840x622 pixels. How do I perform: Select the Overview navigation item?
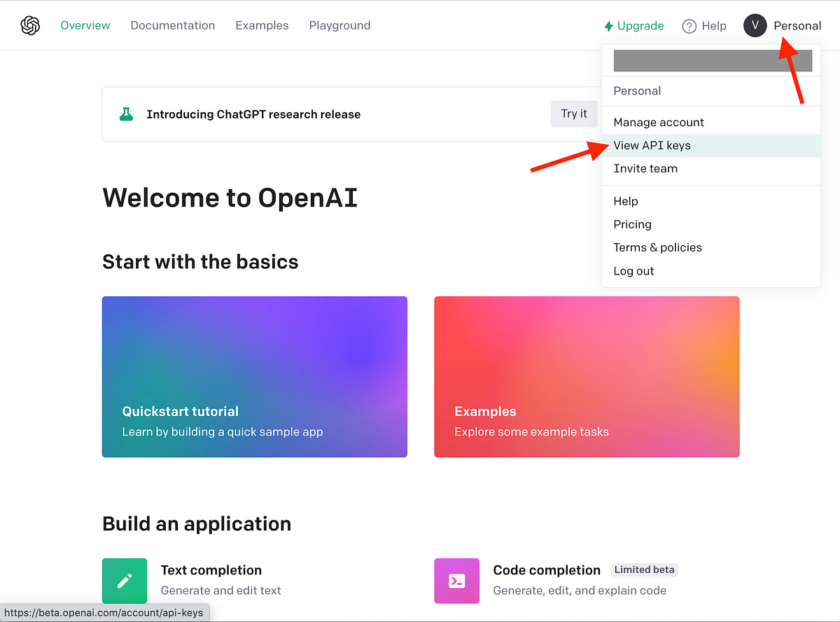click(x=85, y=25)
